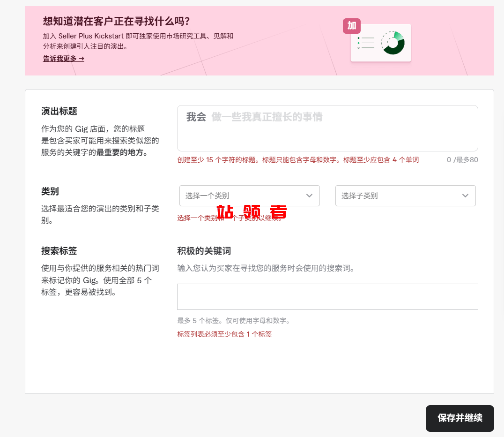This screenshot has height=437, width=504.
Task: Select the 搜索标签 section heading
Action: (x=59, y=251)
